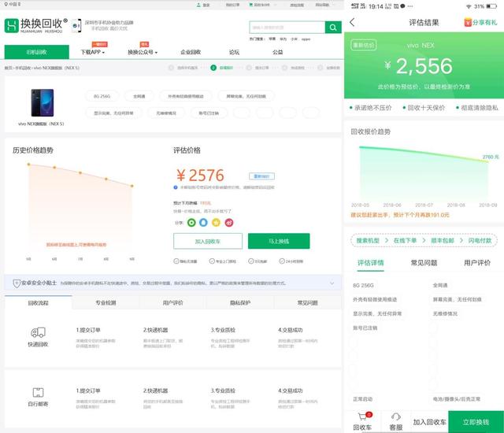Click the green 马上换钱 button
The width and height of the screenshot is (504, 433).
click(x=279, y=241)
